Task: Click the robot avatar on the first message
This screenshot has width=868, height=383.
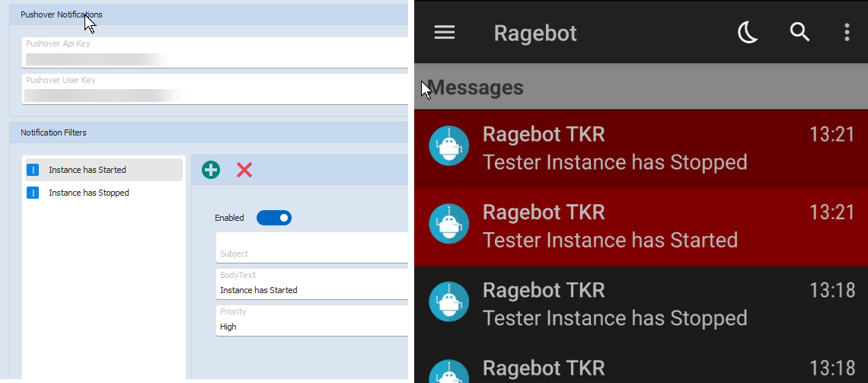Action: point(448,146)
